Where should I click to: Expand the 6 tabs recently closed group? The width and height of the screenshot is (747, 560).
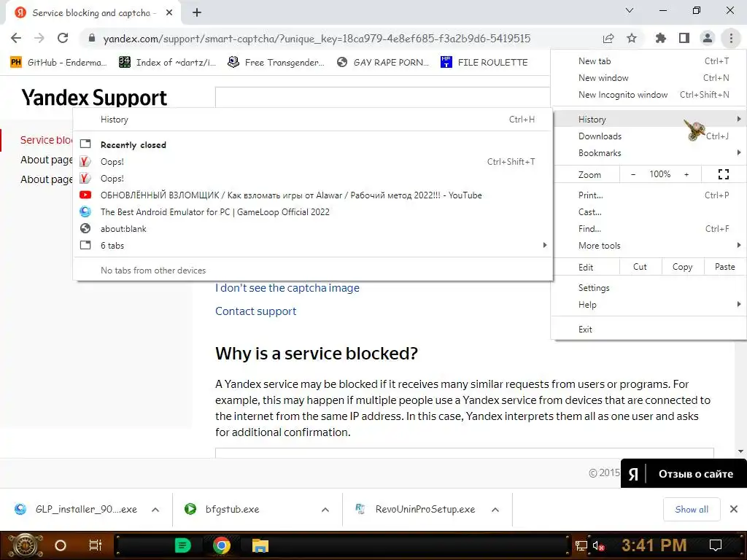tap(313, 246)
